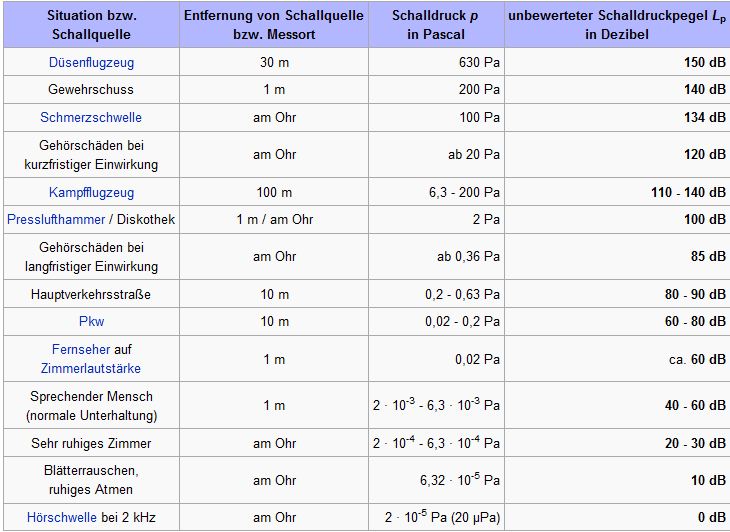Click the '0,02 - 0,2 Pa' value
The height and width of the screenshot is (532, 730).
[462, 321]
